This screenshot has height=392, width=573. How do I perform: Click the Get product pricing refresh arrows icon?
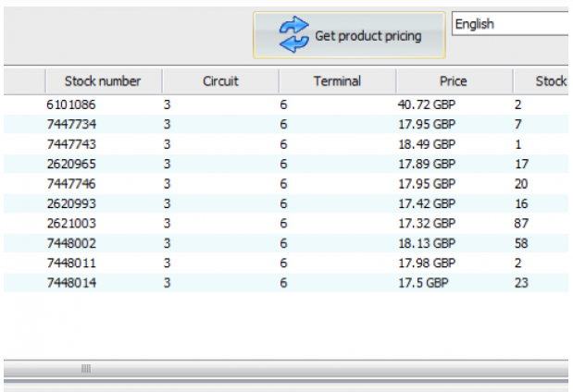(x=293, y=35)
